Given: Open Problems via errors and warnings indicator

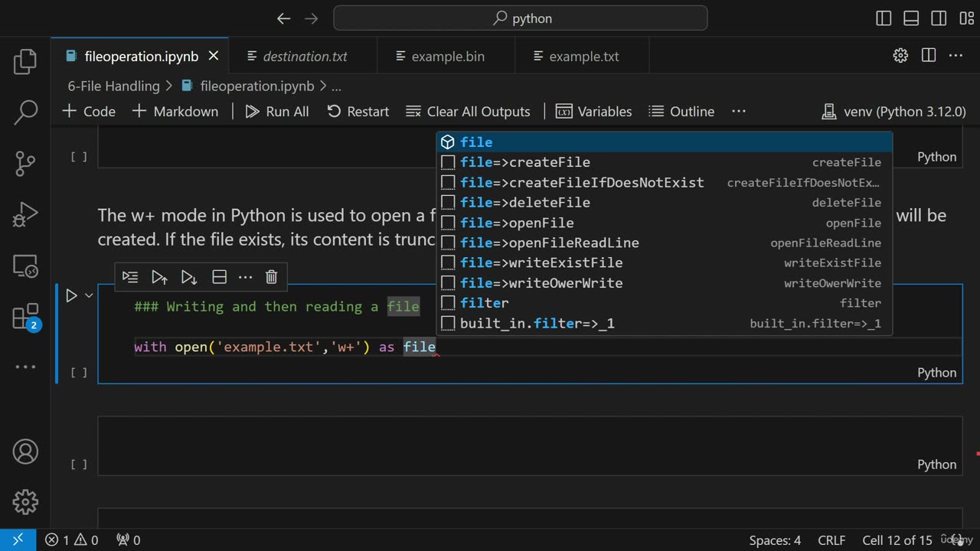Looking at the screenshot, I should point(71,540).
